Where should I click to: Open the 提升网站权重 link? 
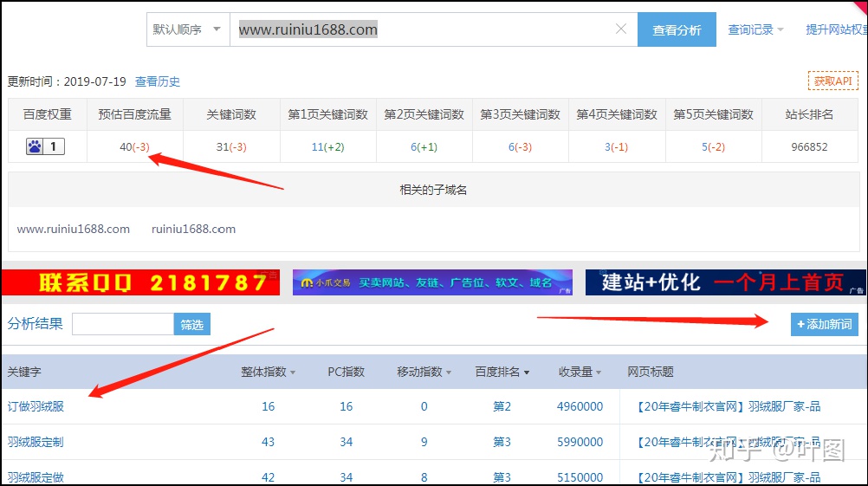click(x=836, y=29)
